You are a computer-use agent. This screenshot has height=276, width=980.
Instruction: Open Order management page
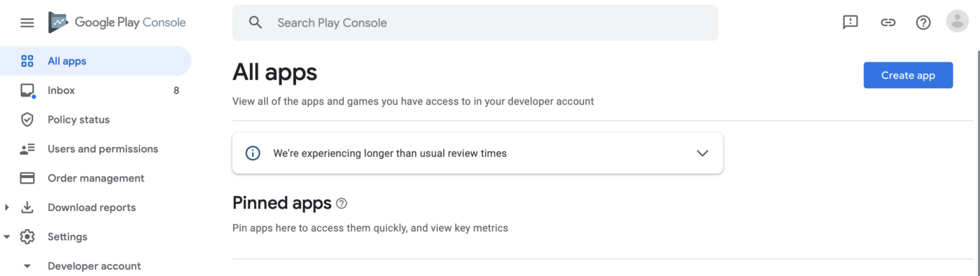[96, 179]
